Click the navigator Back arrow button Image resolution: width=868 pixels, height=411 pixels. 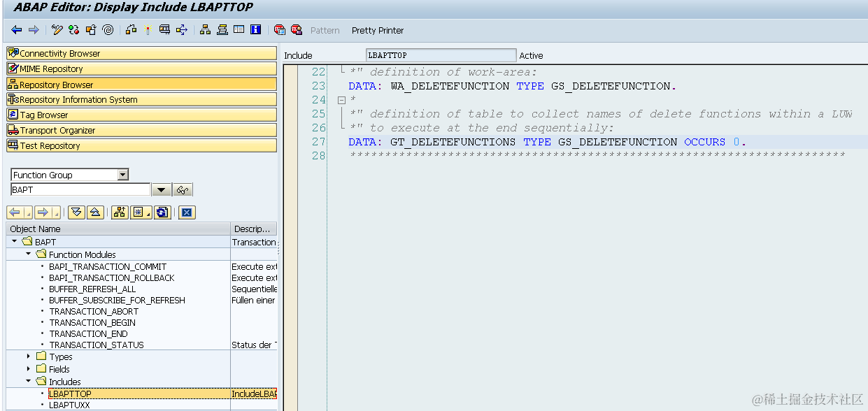point(15,212)
